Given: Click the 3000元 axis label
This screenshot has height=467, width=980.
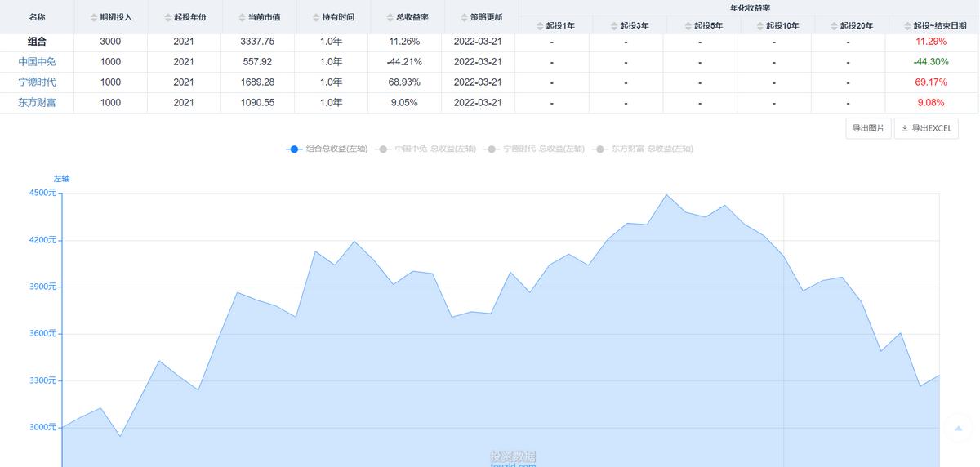Looking at the screenshot, I should coord(41,427).
